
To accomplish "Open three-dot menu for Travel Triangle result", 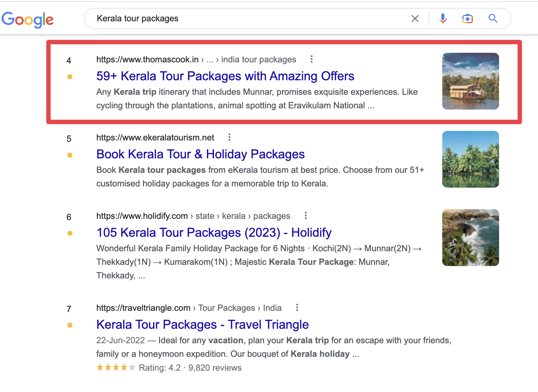I will 297,307.
